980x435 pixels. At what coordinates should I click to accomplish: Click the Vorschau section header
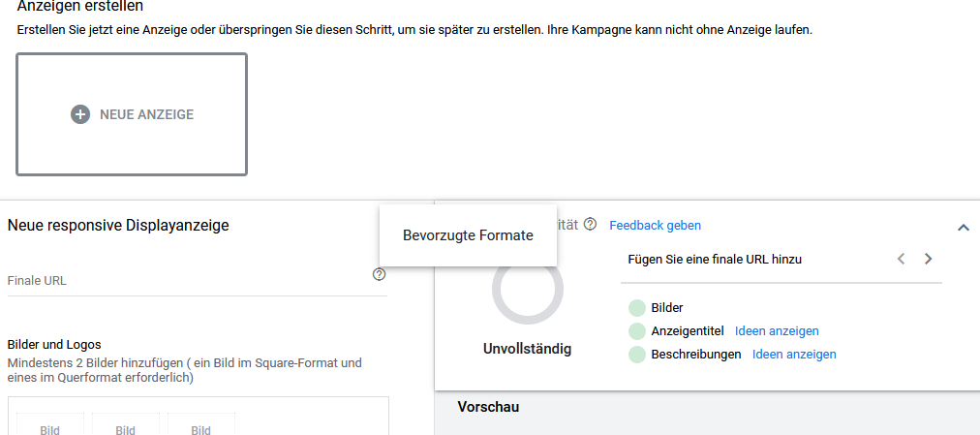point(488,407)
